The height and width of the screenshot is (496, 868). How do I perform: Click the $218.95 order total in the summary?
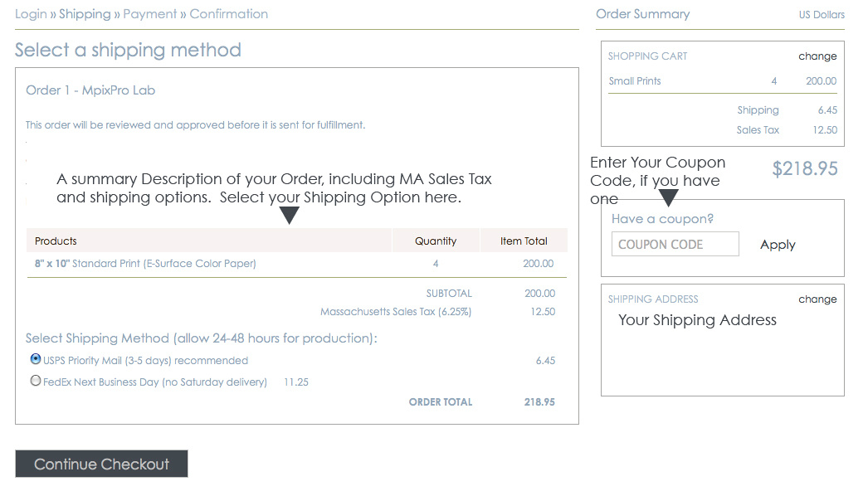[805, 169]
